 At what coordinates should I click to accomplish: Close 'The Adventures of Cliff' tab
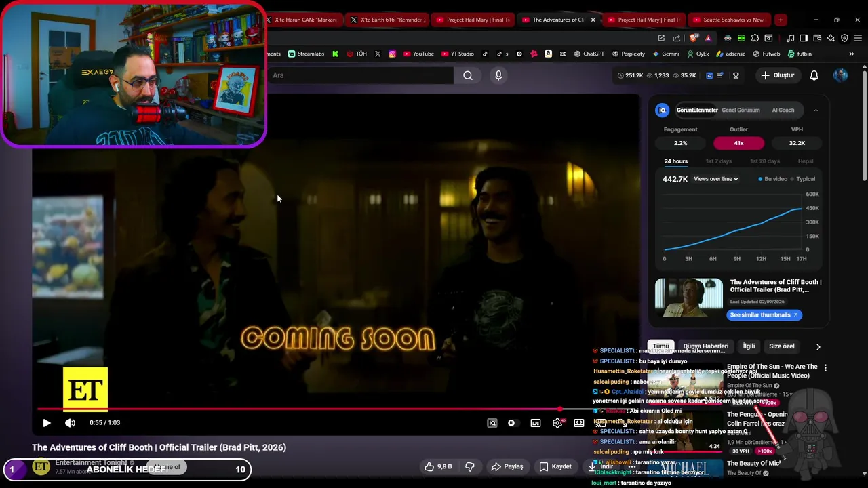click(x=593, y=20)
